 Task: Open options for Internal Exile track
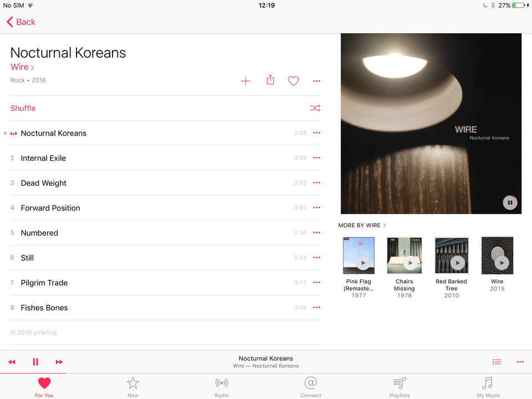(x=316, y=158)
